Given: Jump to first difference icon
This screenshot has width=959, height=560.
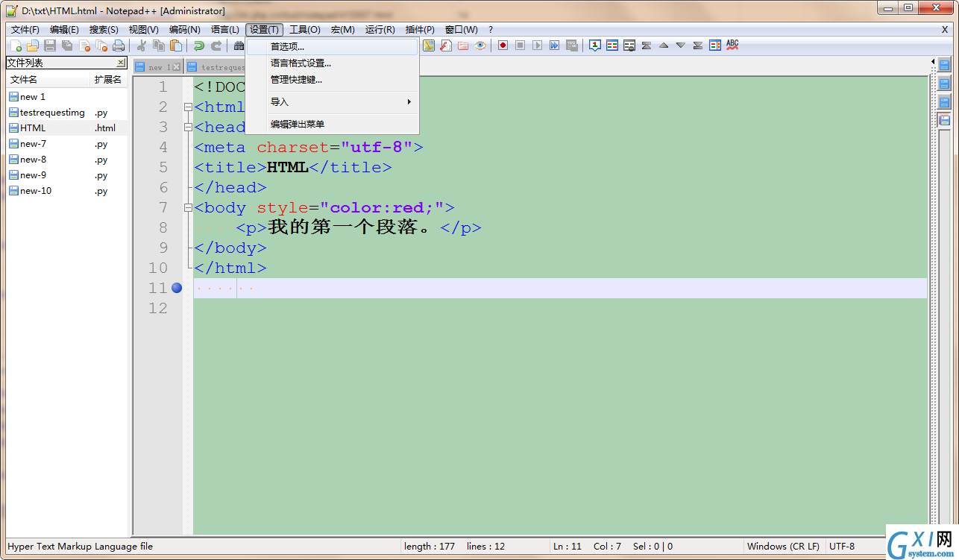Looking at the screenshot, I should tap(647, 45).
